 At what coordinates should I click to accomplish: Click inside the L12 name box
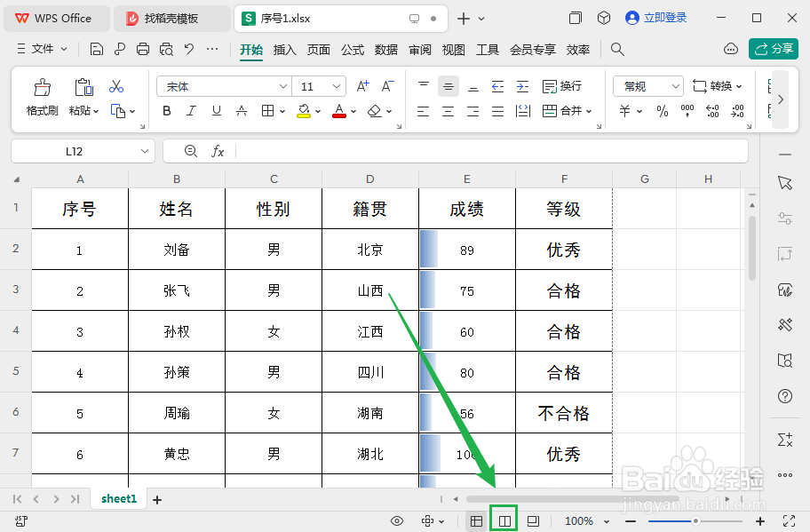pyautogui.click(x=75, y=151)
